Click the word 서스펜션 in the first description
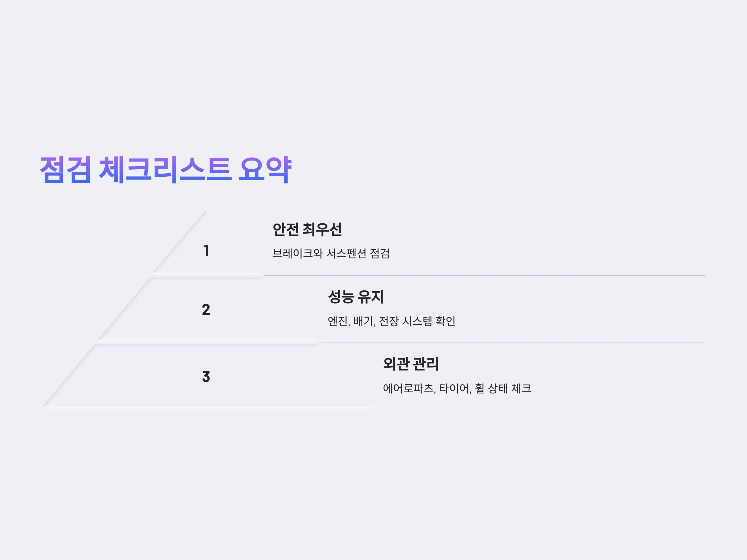Image resolution: width=747 pixels, height=560 pixels. click(346, 253)
